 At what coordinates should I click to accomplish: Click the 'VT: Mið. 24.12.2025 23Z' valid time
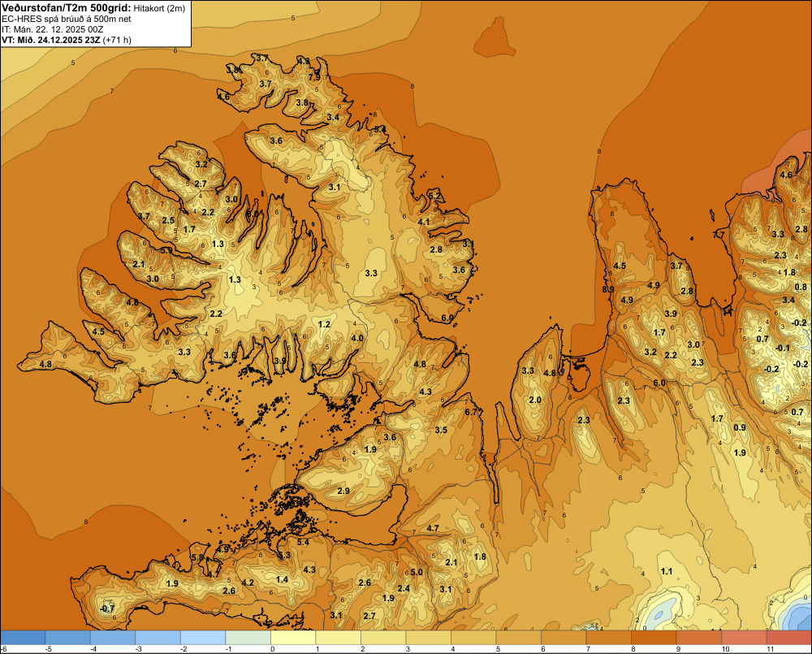[x=51, y=40]
